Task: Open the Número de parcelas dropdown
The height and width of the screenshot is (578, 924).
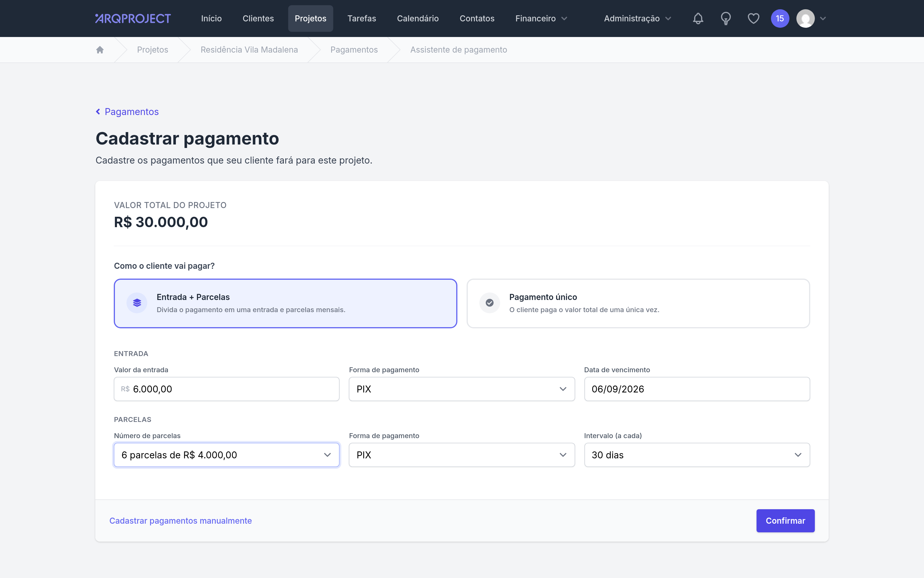Action: point(226,455)
